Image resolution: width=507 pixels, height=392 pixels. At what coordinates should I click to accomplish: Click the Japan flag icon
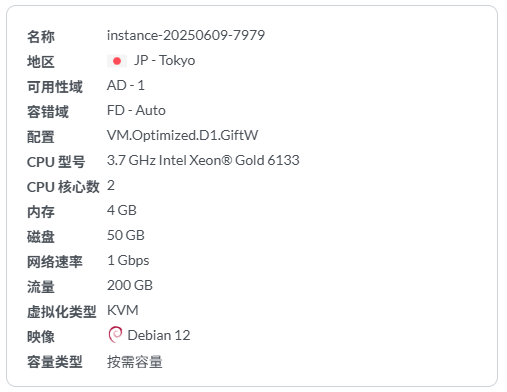(x=117, y=61)
